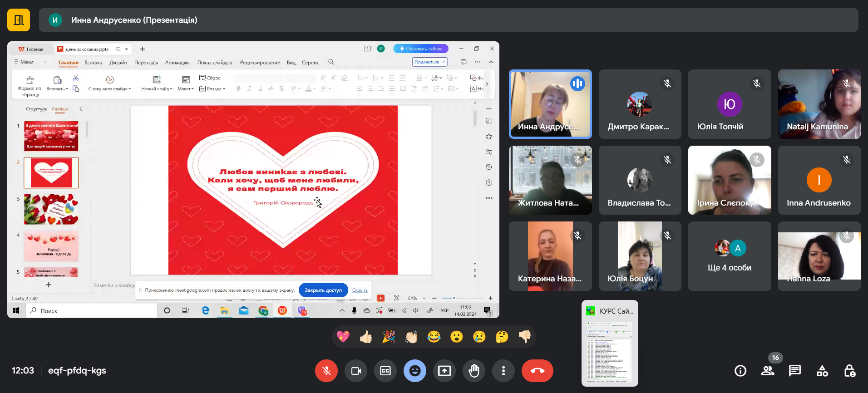Send the thumbs up reaction
Image resolution: width=868 pixels, height=393 pixels.
click(x=366, y=337)
